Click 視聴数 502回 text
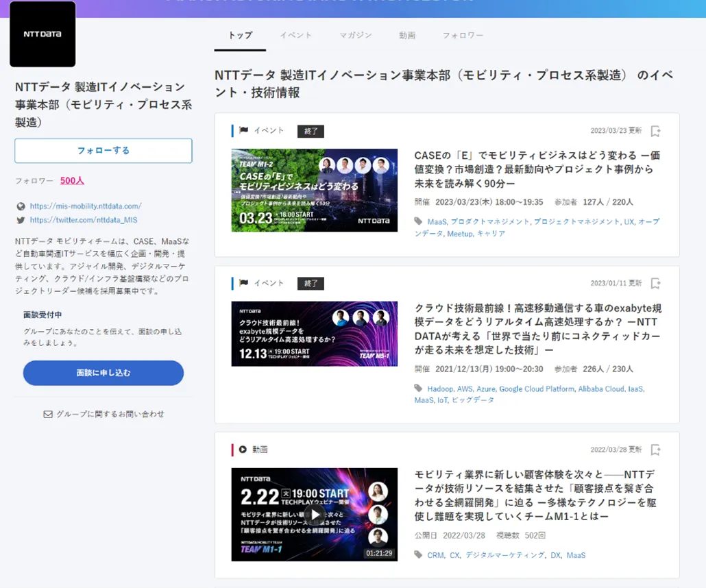 (520, 535)
